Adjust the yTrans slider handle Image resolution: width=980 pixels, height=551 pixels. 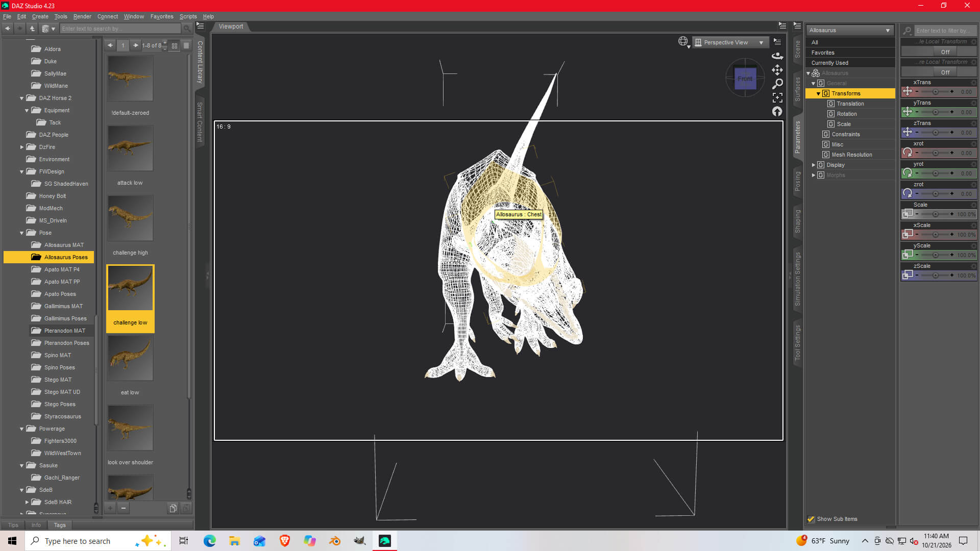[935, 112]
